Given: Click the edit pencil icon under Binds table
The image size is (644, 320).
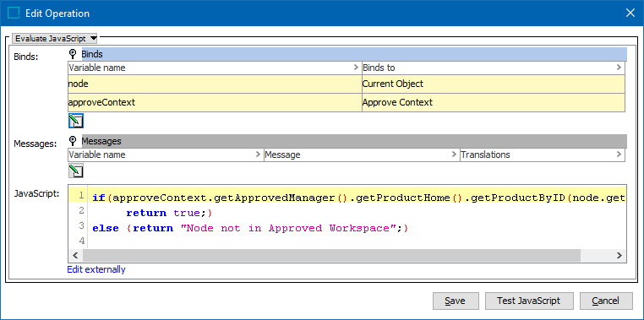Looking at the screenshot, I should 75,122.
